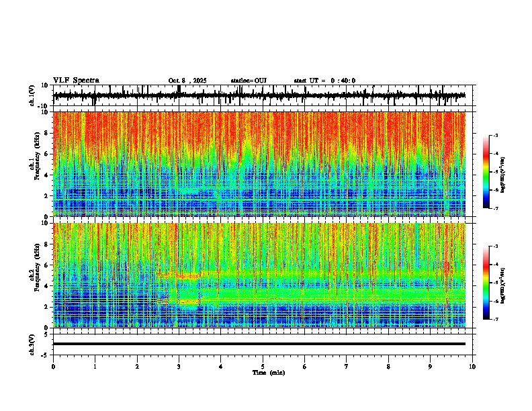Click the time-axis tick label "7"

click(x=347, y=367)
